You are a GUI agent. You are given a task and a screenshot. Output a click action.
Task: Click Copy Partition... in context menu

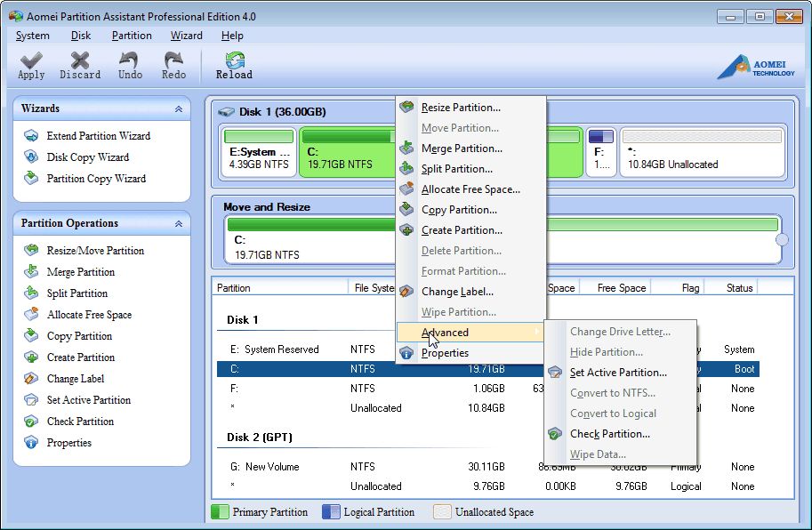pos(470,210)
